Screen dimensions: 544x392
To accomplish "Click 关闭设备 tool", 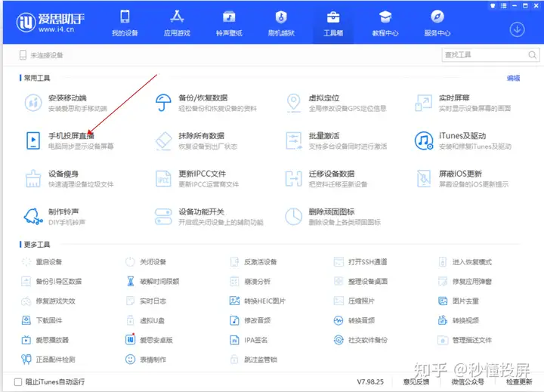I will [146, 262].
